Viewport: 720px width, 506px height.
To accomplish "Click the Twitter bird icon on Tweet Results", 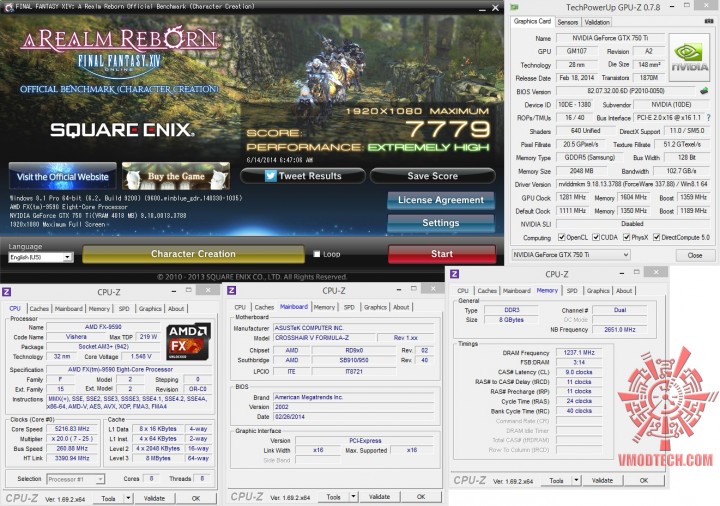I will coord(271,176).
